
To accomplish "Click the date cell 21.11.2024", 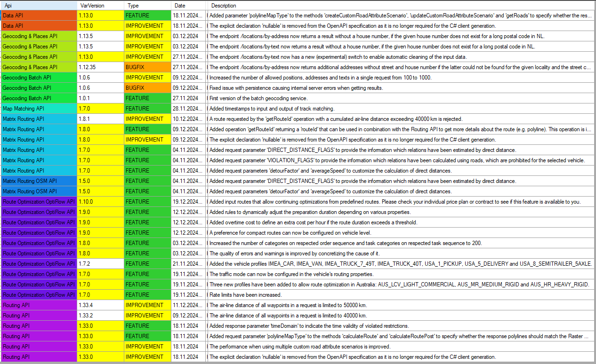I will [188, 264].
